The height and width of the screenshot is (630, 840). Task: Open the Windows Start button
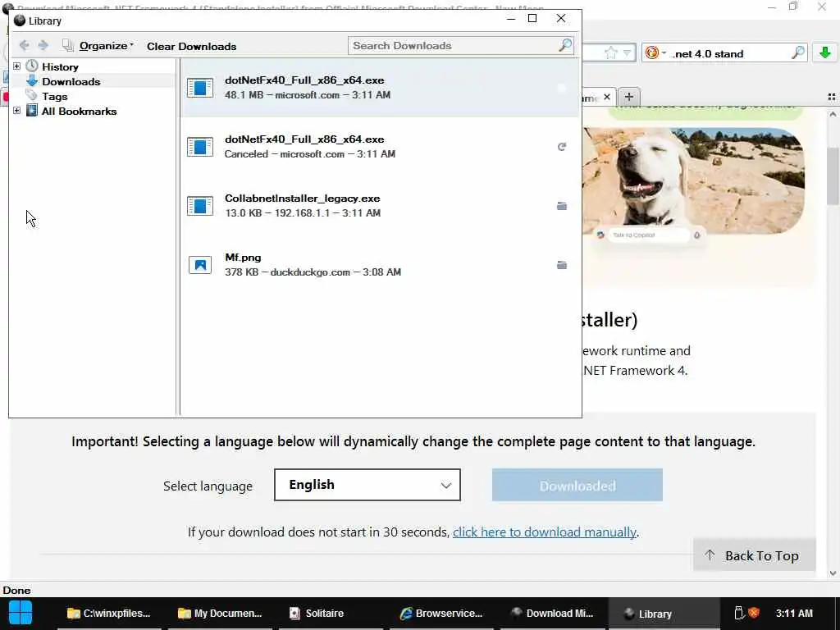[21, 613]
